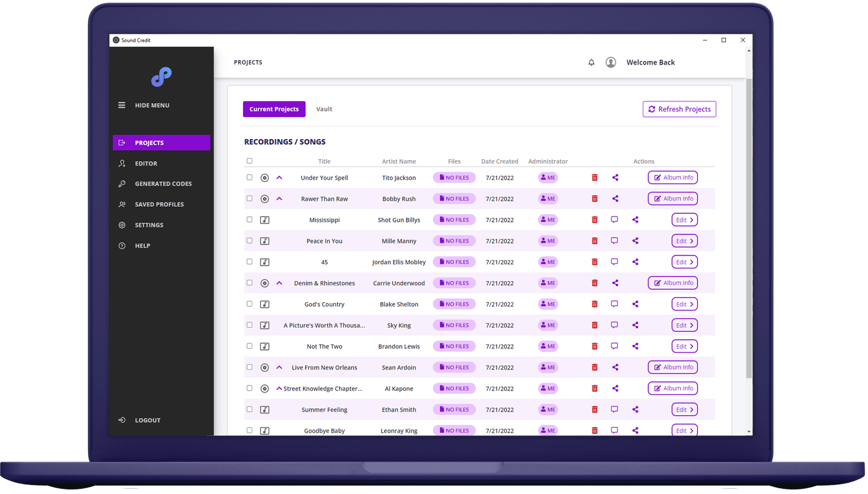Select Generated Codes in the sidebar
868x494 pixels.
point(163,183)
